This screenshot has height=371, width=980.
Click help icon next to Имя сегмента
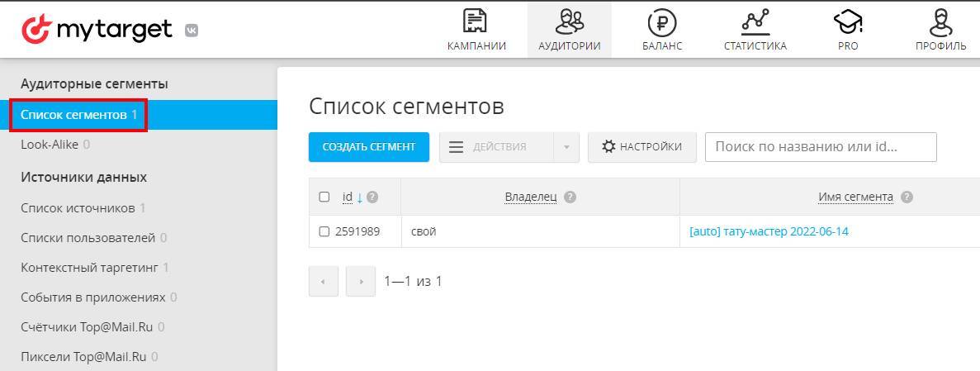pos(907,197)
